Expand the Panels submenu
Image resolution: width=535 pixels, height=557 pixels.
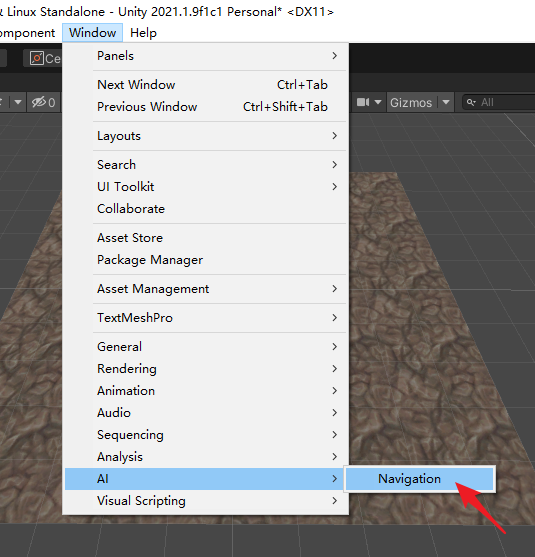click(205, 56)
